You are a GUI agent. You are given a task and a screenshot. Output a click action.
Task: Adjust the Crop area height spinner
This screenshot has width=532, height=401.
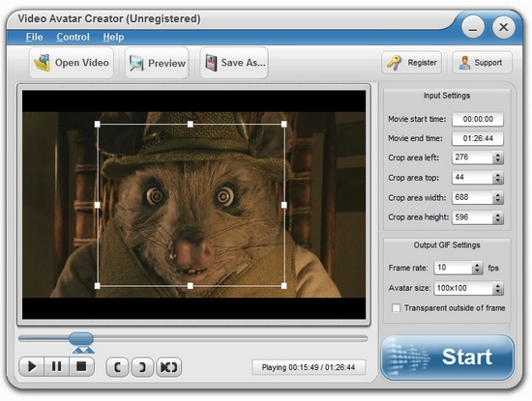point(498,217)
